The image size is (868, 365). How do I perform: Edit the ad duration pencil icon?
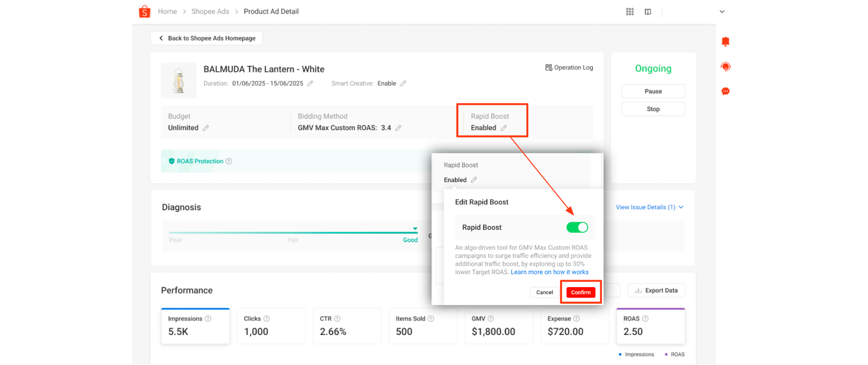(310, 84)
